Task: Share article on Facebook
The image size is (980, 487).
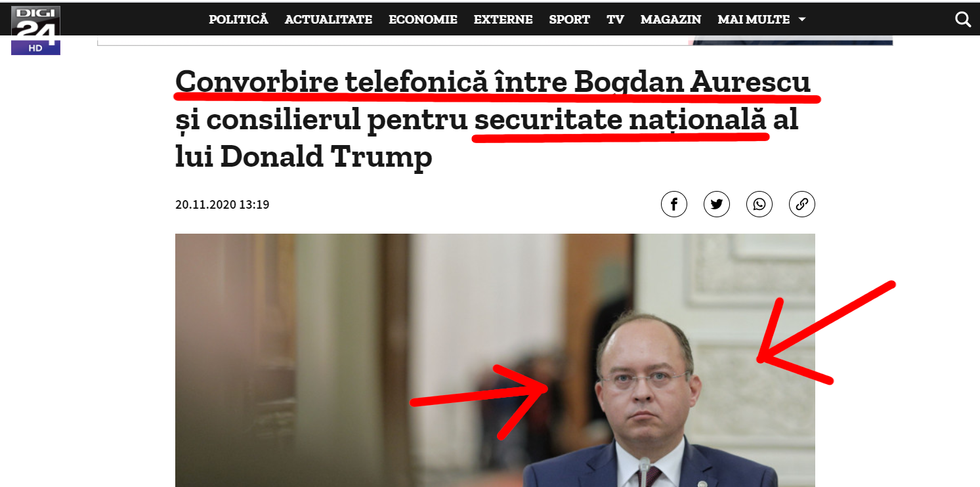Action: pos(673,204)
